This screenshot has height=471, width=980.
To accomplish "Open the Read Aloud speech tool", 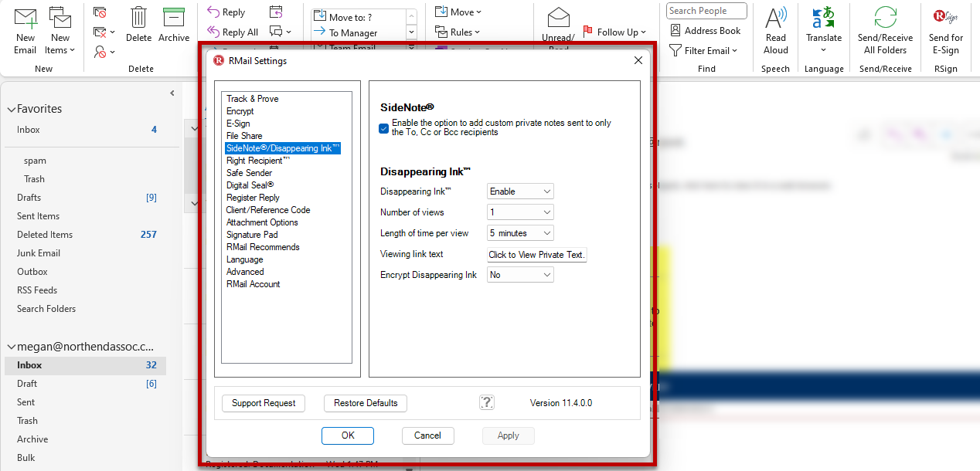I will point(775,19).
